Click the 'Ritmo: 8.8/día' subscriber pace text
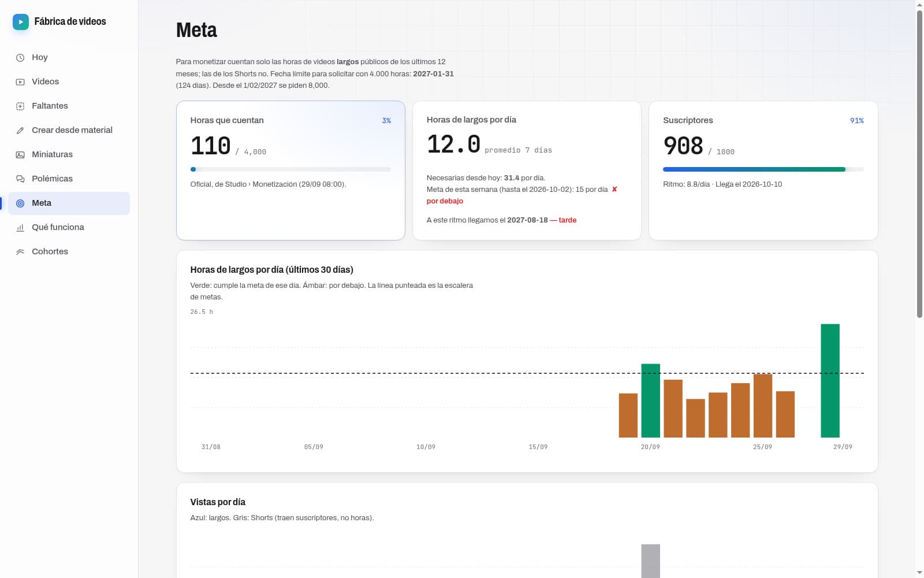Viewport: 924px width, 578px height. tap(686, 184)
